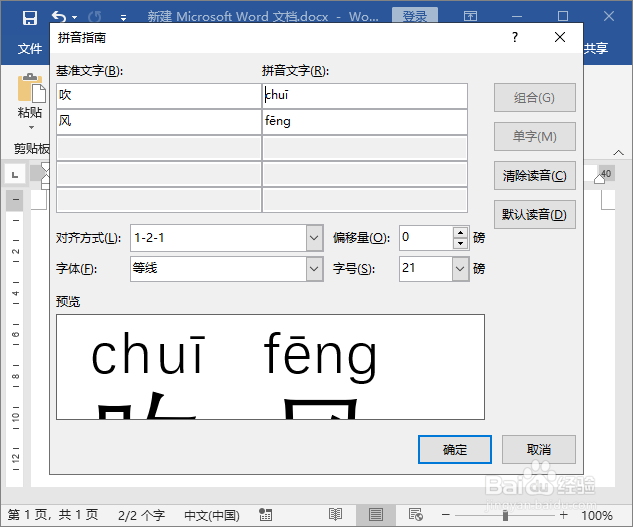Click the 取消 cancel button
633x527 pixels.
click(x=539, y=449)
